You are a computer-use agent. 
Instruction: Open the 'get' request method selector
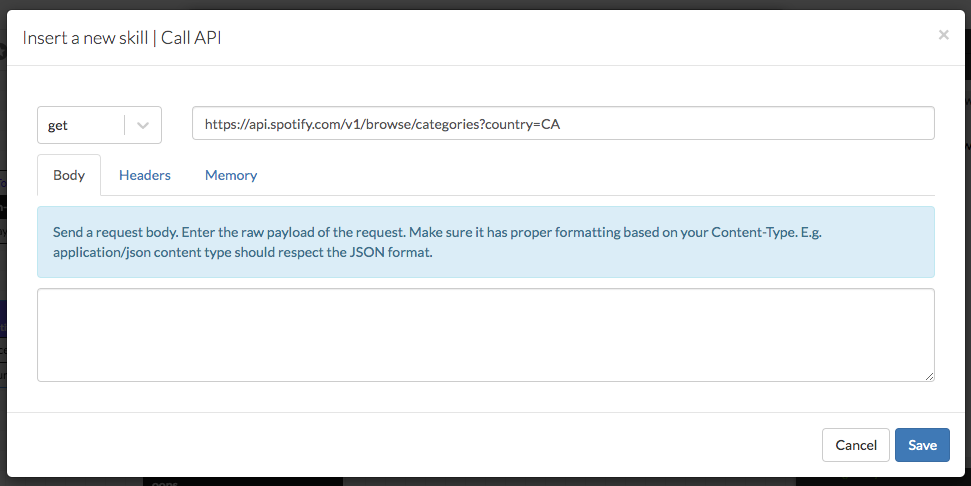click(80, 125)
